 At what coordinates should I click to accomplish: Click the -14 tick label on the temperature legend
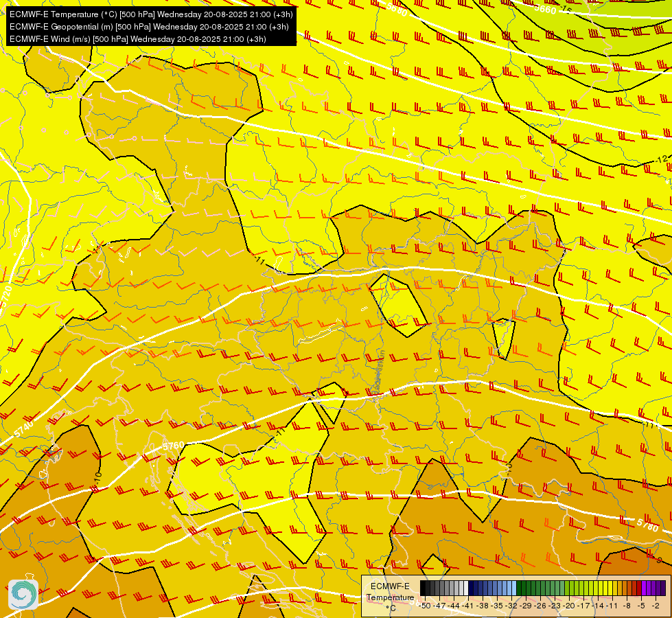coord(599,606)
